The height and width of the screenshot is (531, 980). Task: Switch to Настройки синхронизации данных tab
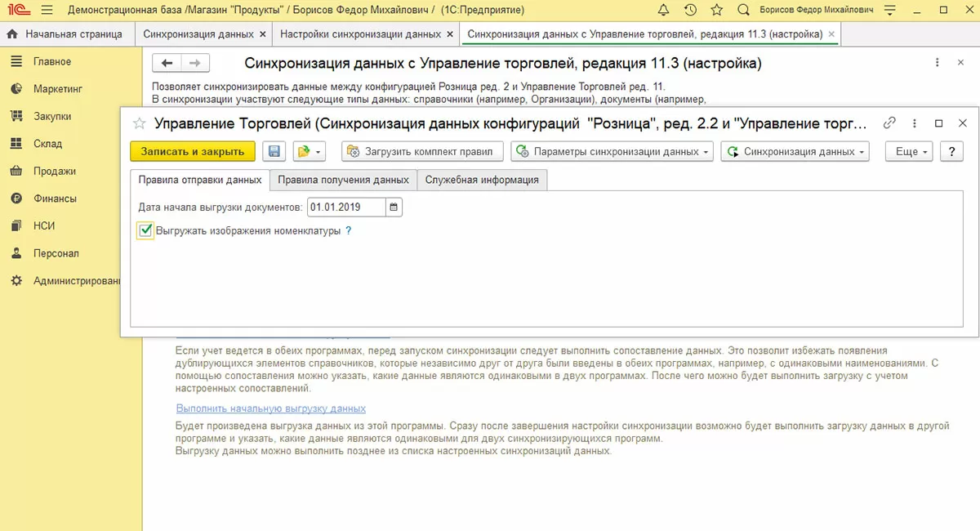pyautogui.click(x=359, y=34)
